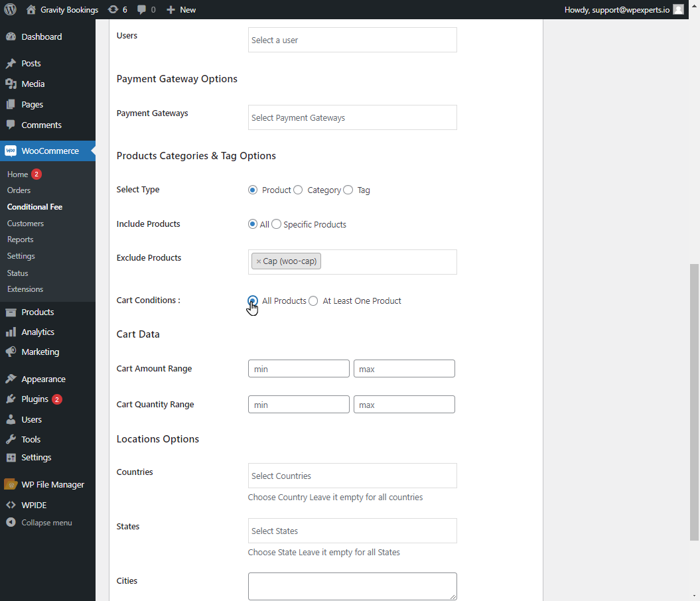
Task: Click the Settings sliders icon in main menu
Action: tap(11, 457)
